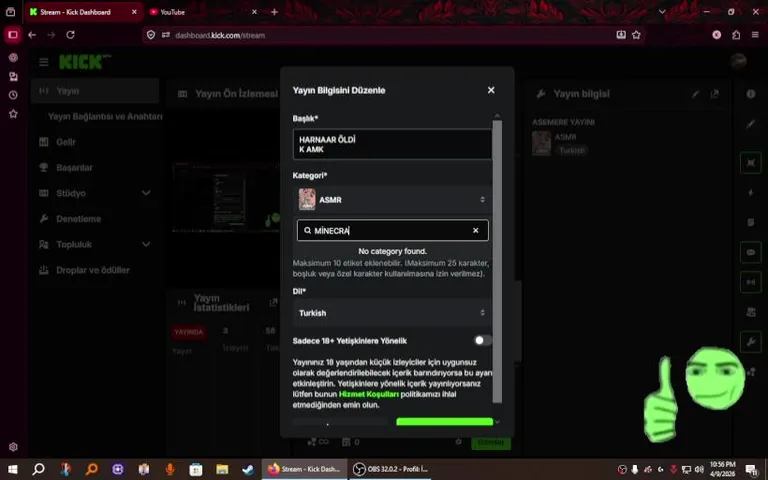Viewport: 768px width, 480px height.
Task: Open File Explorer from taskbar
Action: click(222, 469)
